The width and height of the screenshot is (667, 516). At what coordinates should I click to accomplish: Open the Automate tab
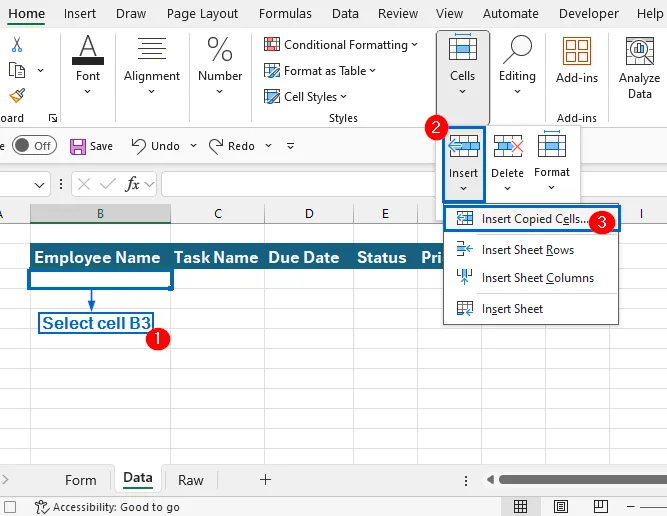tap(510, 14)
